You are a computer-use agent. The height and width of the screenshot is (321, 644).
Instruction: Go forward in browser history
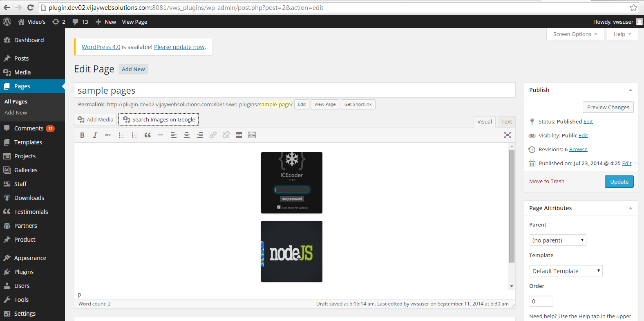18,7
